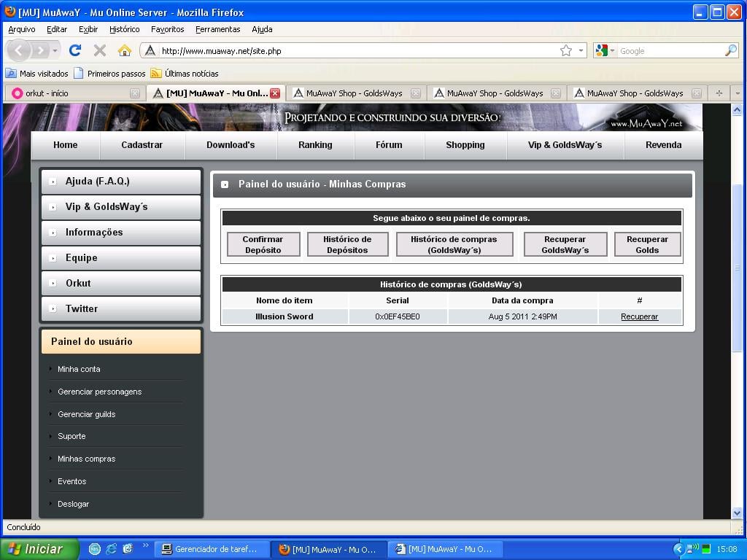Open the address bar history dropdown arrow
The image size is (747, 560).
(x=581, y=50)
